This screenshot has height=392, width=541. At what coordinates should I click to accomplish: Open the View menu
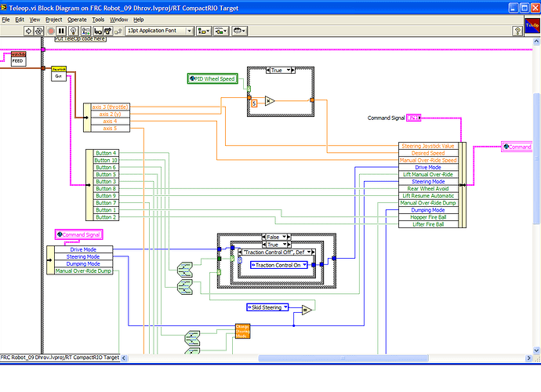34,20
